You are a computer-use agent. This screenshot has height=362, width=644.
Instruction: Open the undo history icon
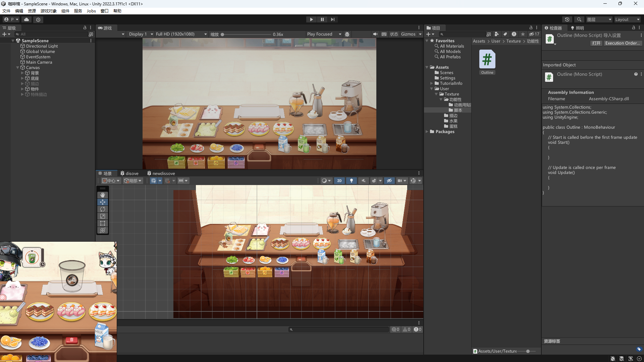[567, 19]
